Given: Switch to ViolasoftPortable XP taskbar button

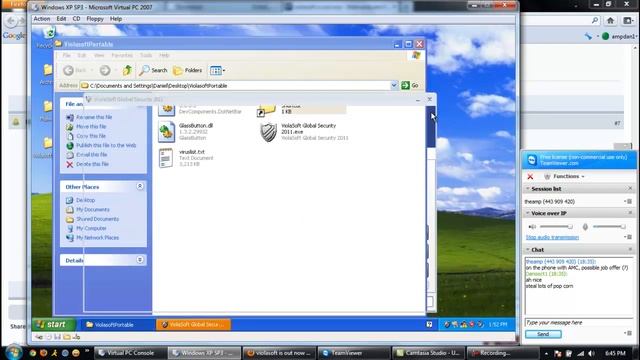Looking at the screenshot, I should tap(115, 325).
